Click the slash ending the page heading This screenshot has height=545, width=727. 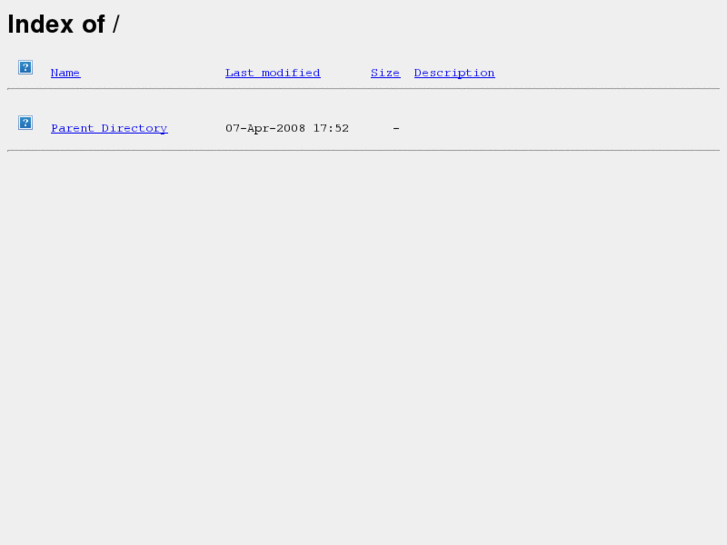[116, 24]
